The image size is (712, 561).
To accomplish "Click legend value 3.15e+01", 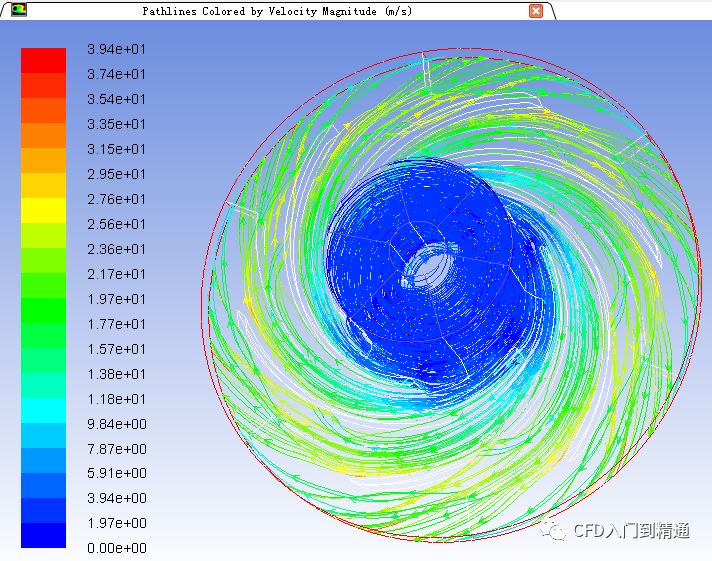I will 116,149.
